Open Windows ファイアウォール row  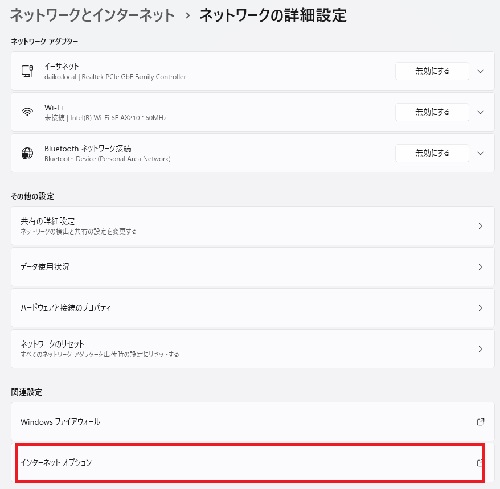point(252,422)
